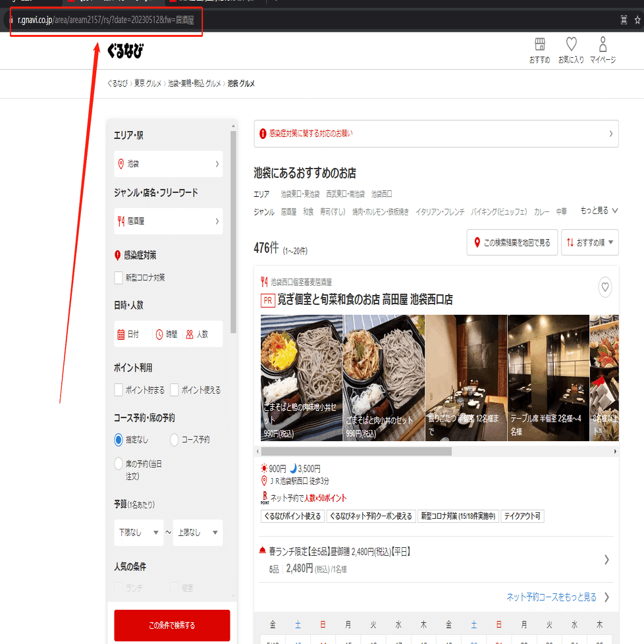The image size is (644, 644).
Task: Open the おすすめ順 sort dropdown
Action: (590, 242)
